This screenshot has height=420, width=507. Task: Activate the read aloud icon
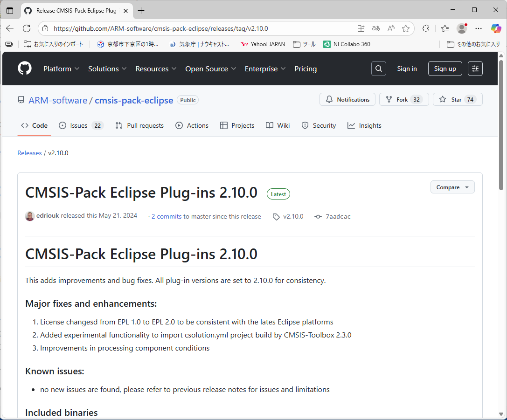pos(391,28)
